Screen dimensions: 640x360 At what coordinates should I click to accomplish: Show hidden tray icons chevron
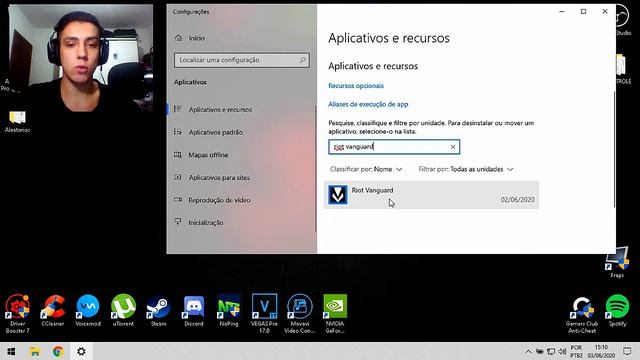pyautogui.click(x=528, y=351)
